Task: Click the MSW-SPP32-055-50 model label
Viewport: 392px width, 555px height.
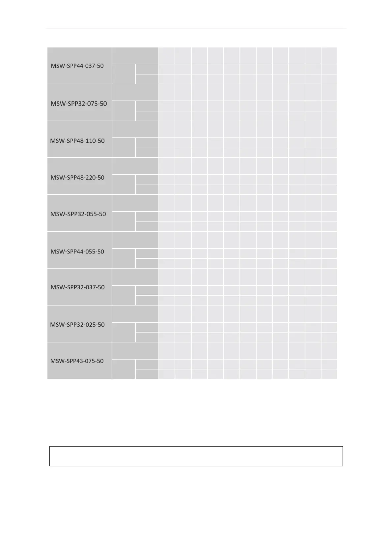Action: tap(78, 214)
